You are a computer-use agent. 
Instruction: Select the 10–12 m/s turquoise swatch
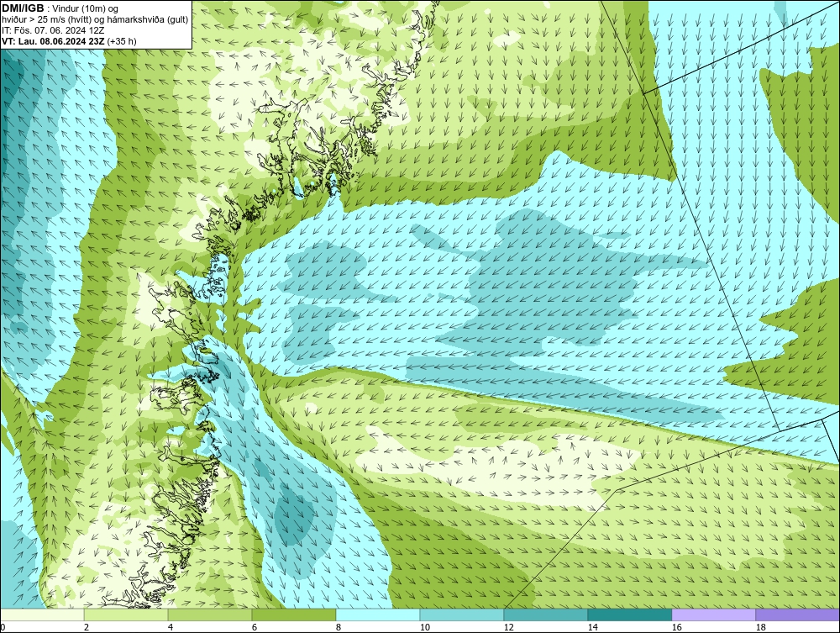pos(462,615)
